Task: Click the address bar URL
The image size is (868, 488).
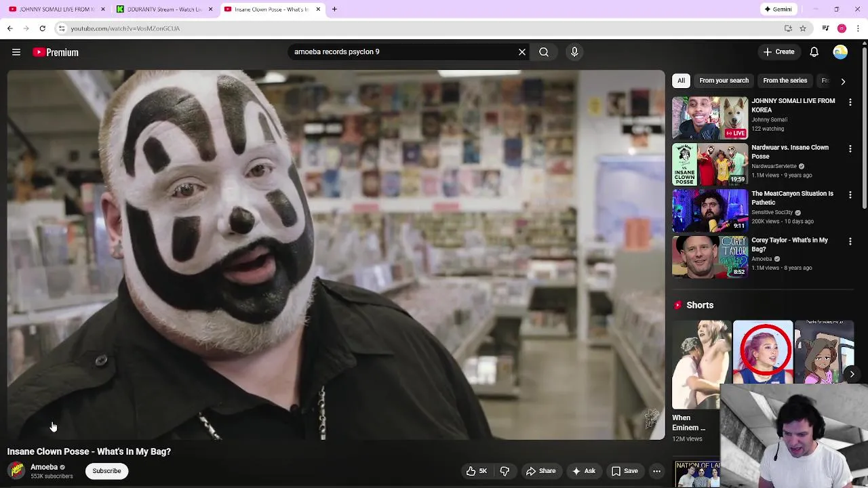Action: click(125, 28)
